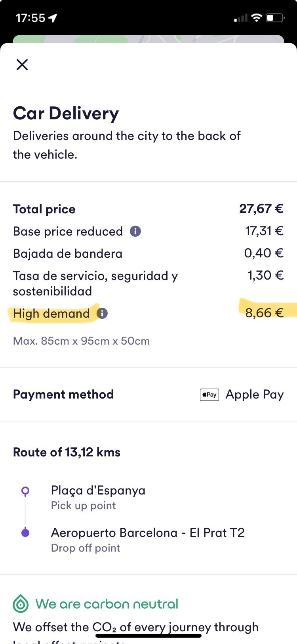Tap the battery indicator in status bar
Viewport: 297px width, 644px height.
point(275,18)
